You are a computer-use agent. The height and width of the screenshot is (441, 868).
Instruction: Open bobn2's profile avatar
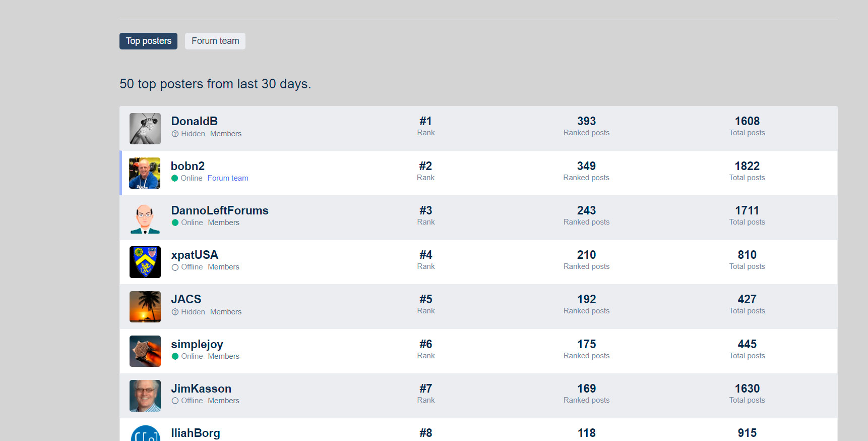(145, 173)
